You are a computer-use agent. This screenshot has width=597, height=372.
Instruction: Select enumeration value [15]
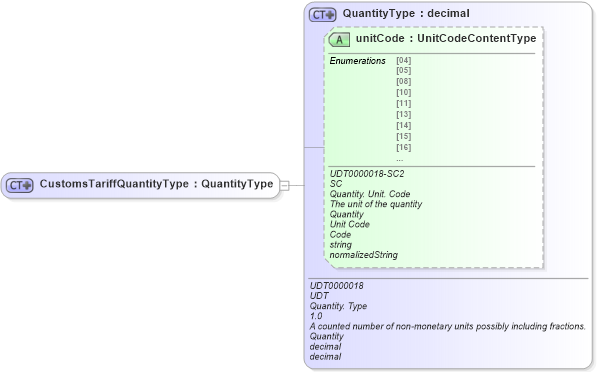[x=404, y=136]
